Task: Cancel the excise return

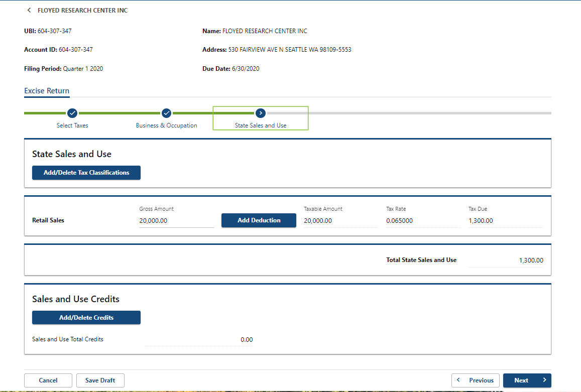Action: pos(48,380)
